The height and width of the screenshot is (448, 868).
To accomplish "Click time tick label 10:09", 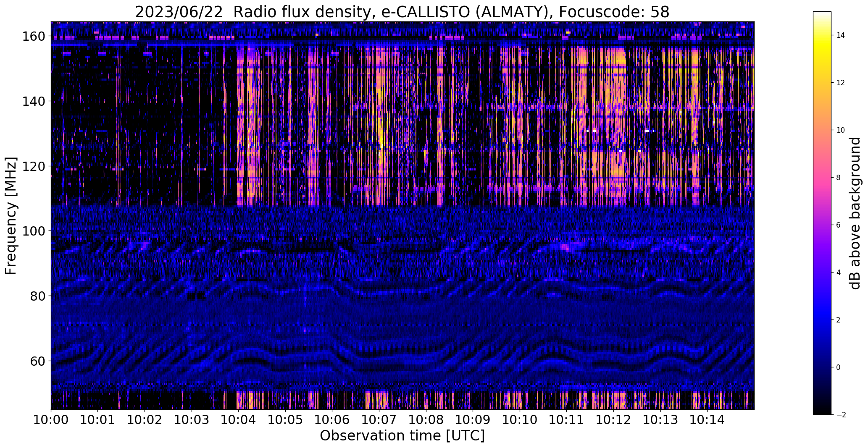I will 473,419.
